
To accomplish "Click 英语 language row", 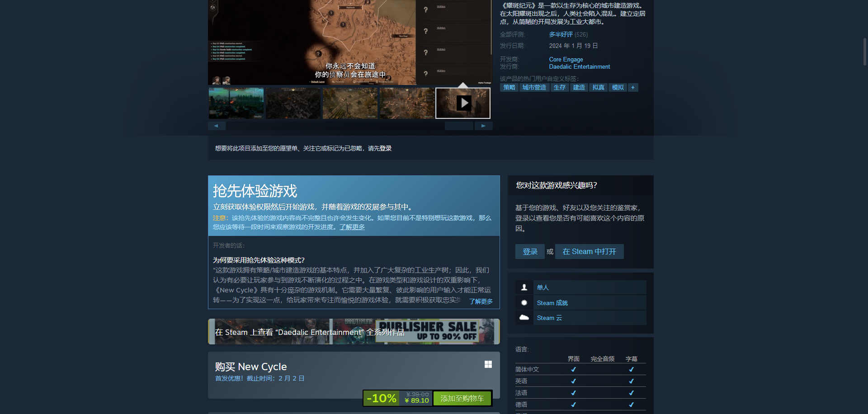I will pos(580,381).
